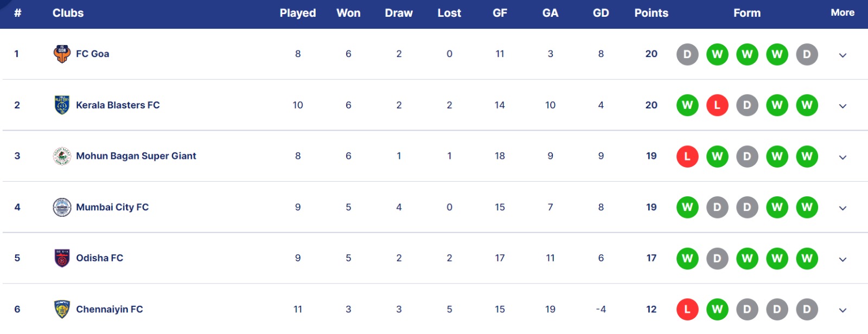The height and width of the screenshot is (334, 868).
Task: Expand the FC Goa row details
Action: click(843, 55)
